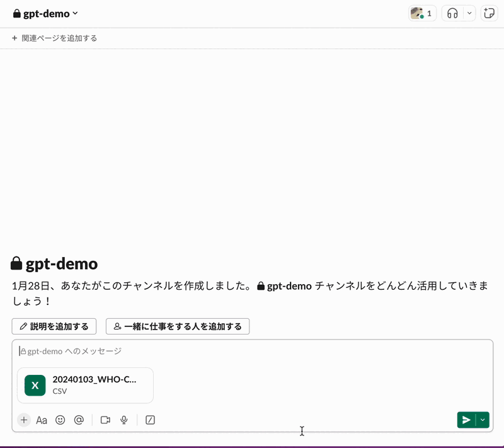Open the canvas icon in header
Viewport: 504px width, 448px height.
489,13
